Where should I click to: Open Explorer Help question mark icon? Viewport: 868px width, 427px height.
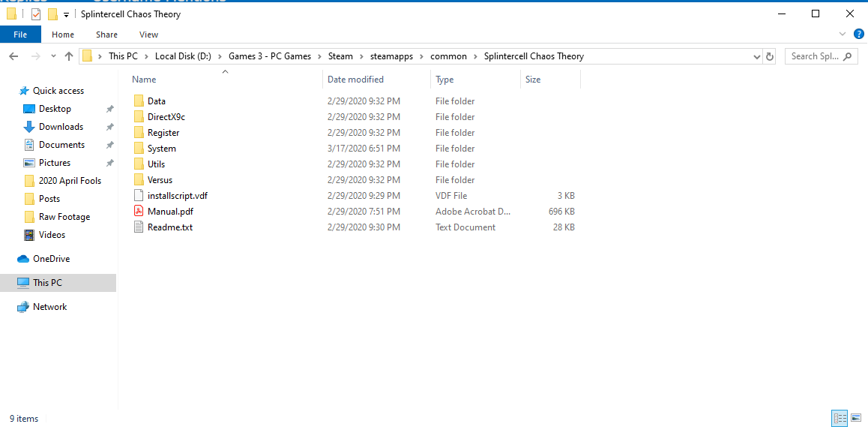(858, 35)
